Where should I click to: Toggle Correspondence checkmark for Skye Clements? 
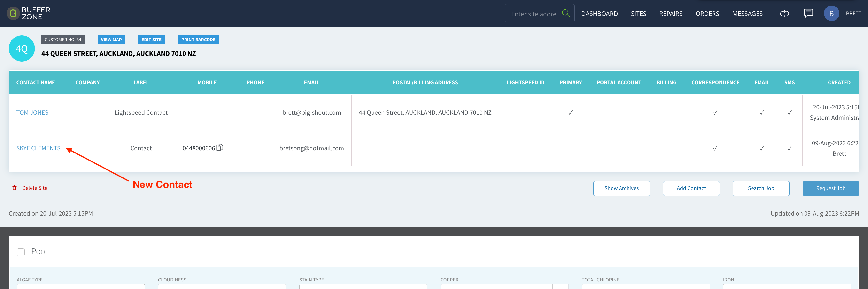(x=715, y=148)
